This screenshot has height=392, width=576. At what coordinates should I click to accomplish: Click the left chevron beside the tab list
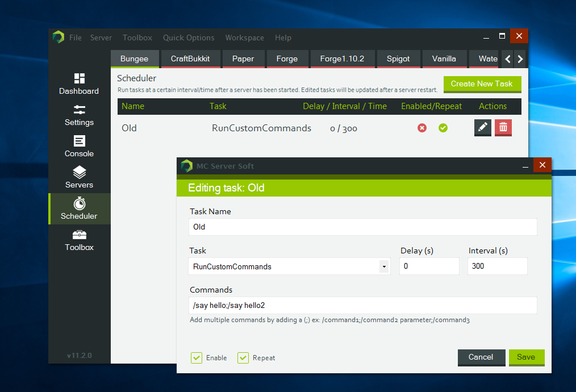click(x=507, y=59)
